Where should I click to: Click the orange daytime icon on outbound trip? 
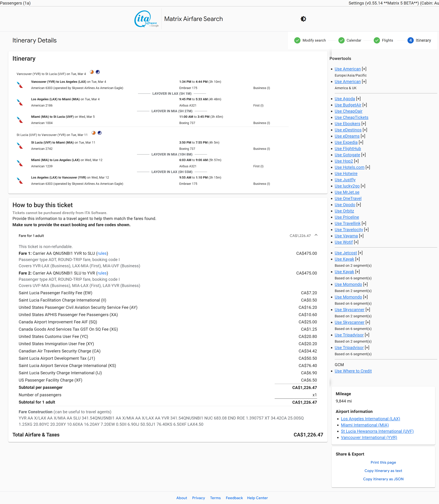pyautogui.click(x=92, y=72)
